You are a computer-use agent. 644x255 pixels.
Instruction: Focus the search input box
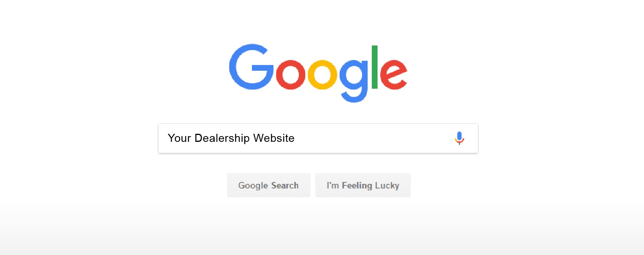tap(318, 138)
